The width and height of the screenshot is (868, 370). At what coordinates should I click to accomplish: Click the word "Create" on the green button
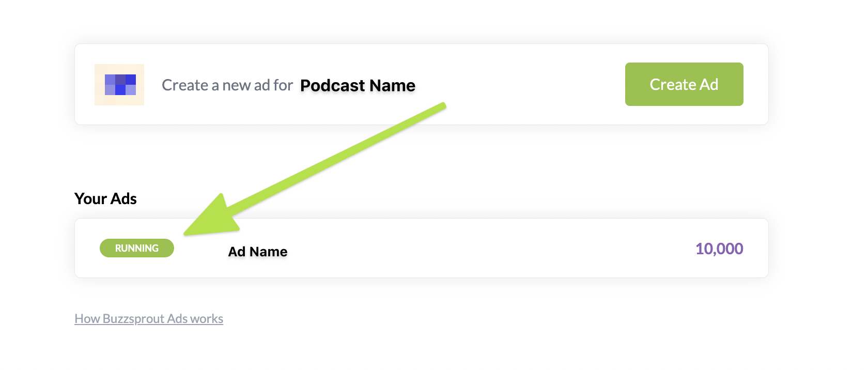click(x=673, y=84)
